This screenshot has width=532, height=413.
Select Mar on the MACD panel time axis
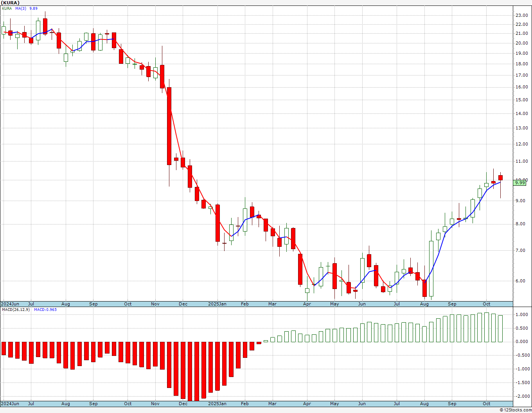(x=273, y=404)
